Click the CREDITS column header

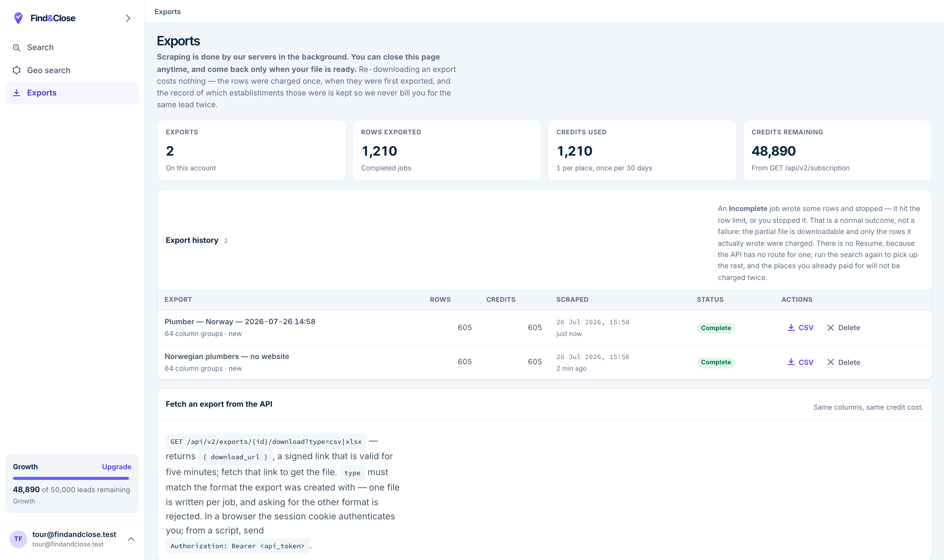(x=501, y=300)
